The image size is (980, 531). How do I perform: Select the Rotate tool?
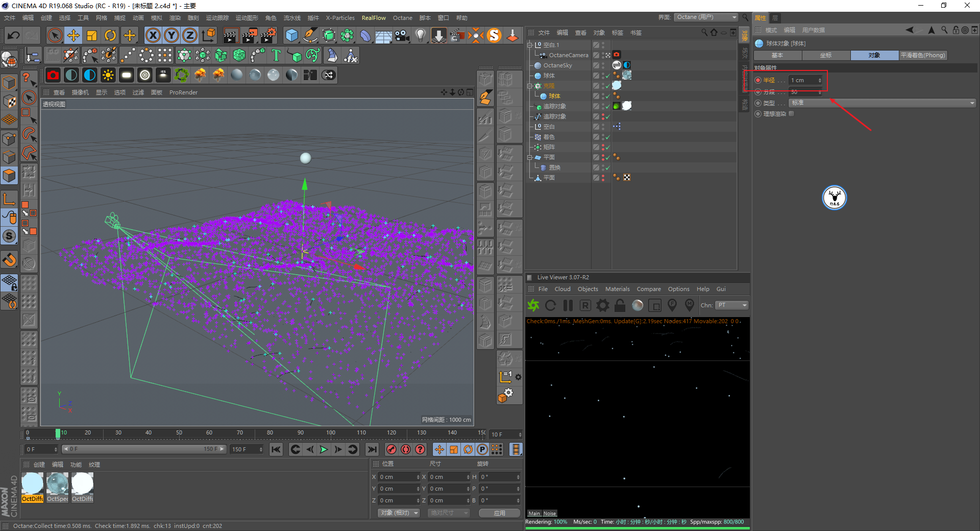(110, 35)
